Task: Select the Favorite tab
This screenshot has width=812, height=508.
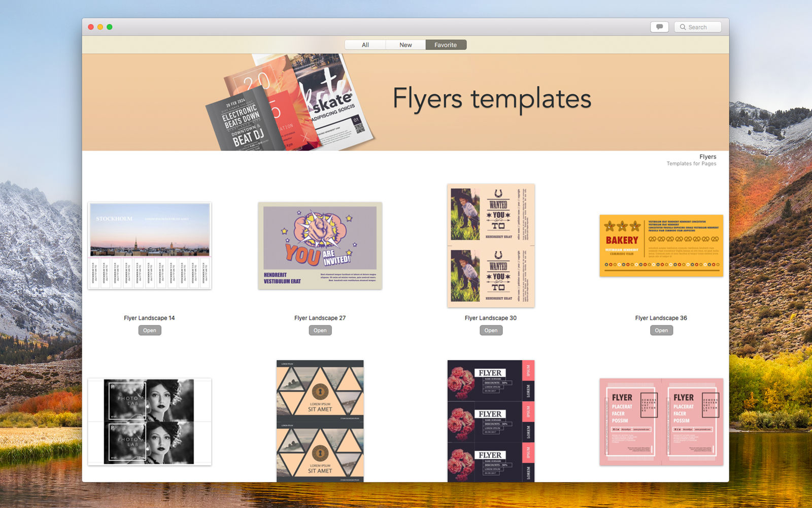Action: click(446, 45)
